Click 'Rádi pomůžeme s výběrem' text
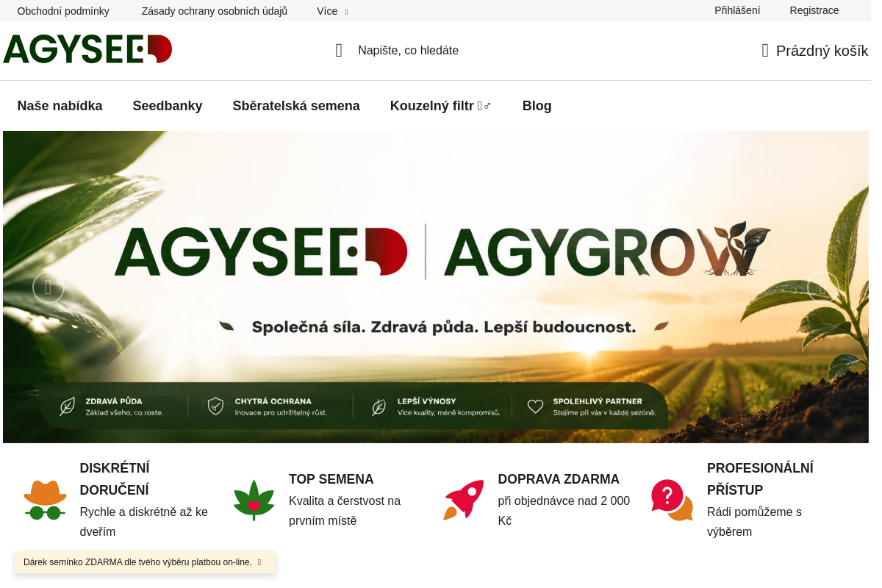The width and height of the screenshot is (882, 588). click(755, 522)
